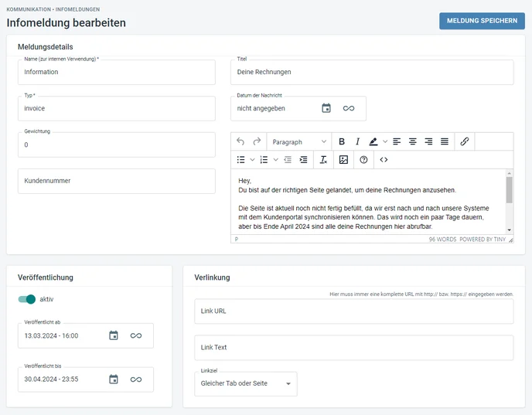Click the Link URL field

click(354, 311)
